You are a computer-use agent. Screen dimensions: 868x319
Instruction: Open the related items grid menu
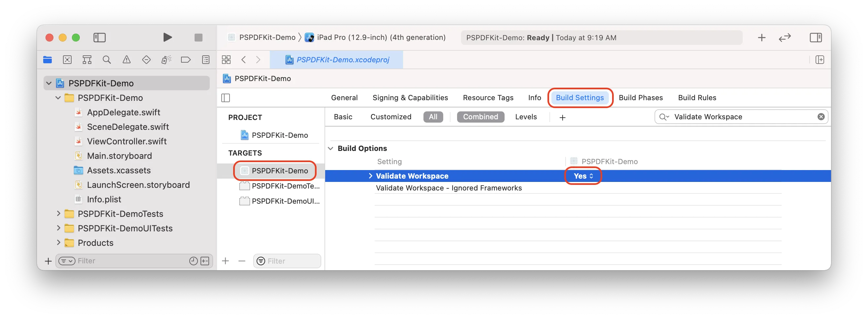[226, 60]
